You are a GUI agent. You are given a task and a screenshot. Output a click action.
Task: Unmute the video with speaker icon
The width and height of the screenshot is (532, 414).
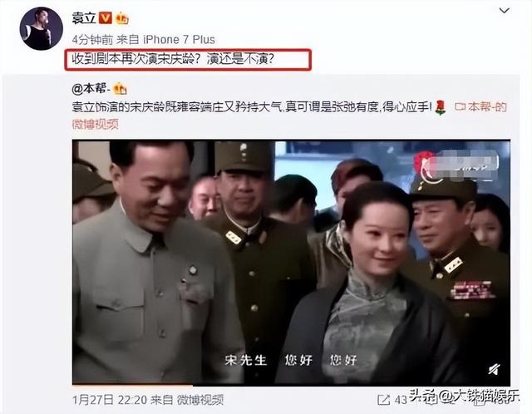click(x=494, y=369)
